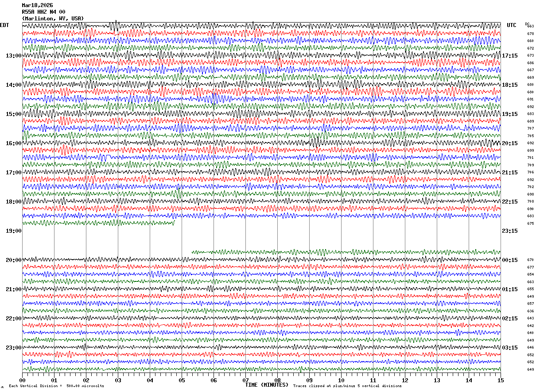Select the station code 'R55A HHZ N4 00'
Image resolution: width=536 pixels, height=392 pixels.
43,12
